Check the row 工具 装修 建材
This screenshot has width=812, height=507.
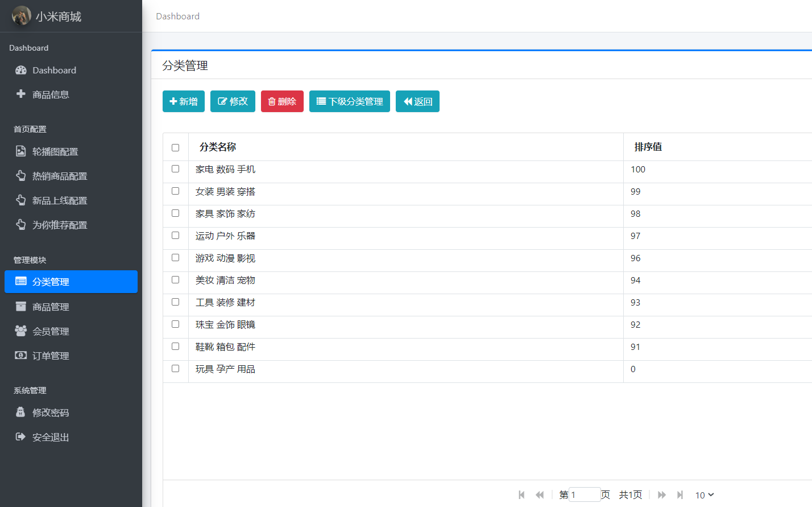[175, 302]
